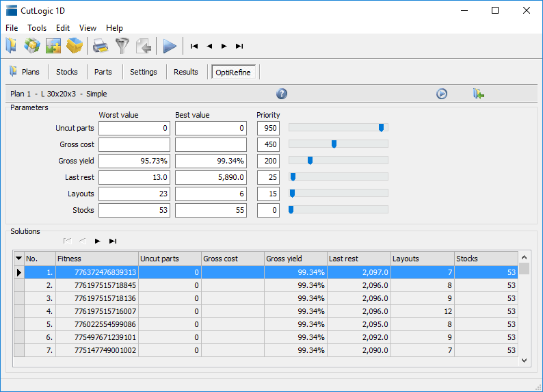
Task: Click the Layouts priority slider
Action: click(339, 193)
